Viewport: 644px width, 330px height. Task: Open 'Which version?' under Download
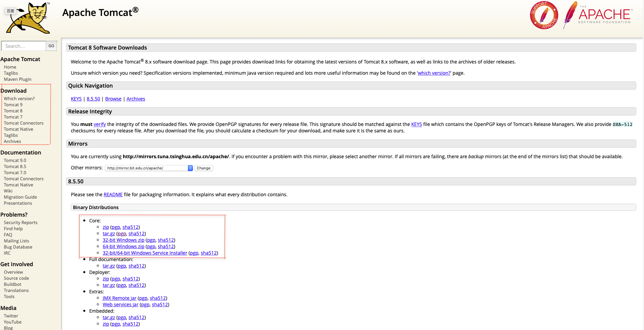click(19, 98)
